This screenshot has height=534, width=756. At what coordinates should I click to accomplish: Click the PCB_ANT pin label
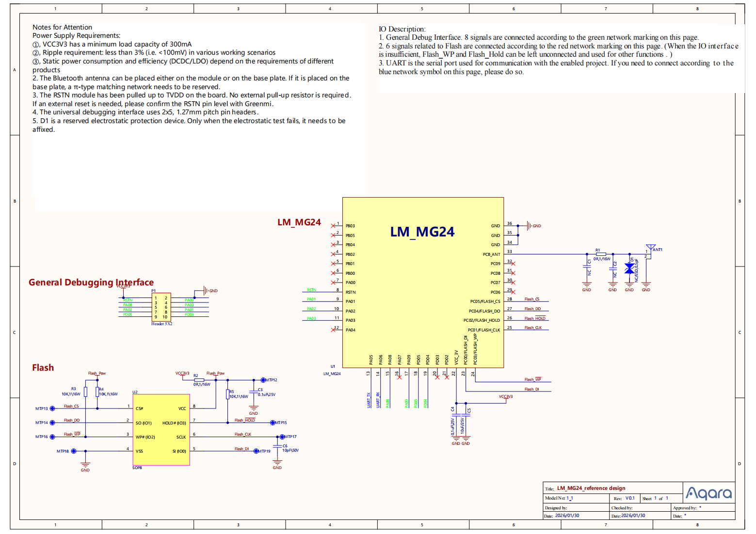(491, 254)
